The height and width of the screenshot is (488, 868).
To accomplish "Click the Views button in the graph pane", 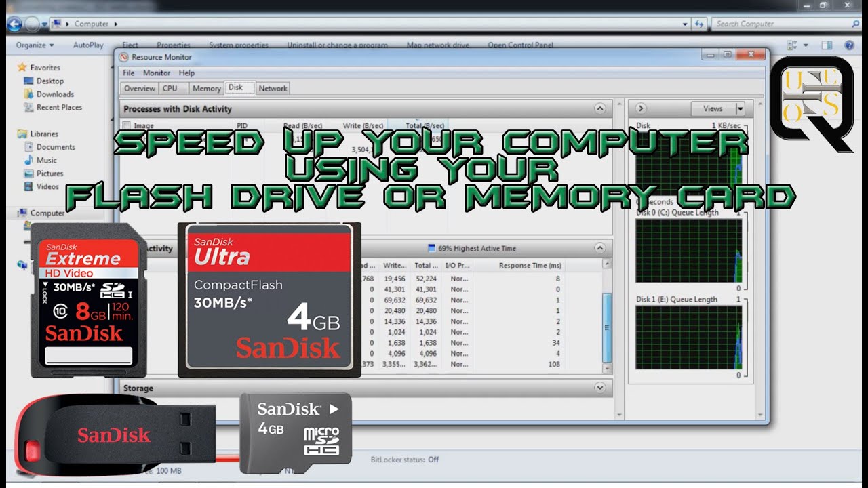I will tap(713, 108).
